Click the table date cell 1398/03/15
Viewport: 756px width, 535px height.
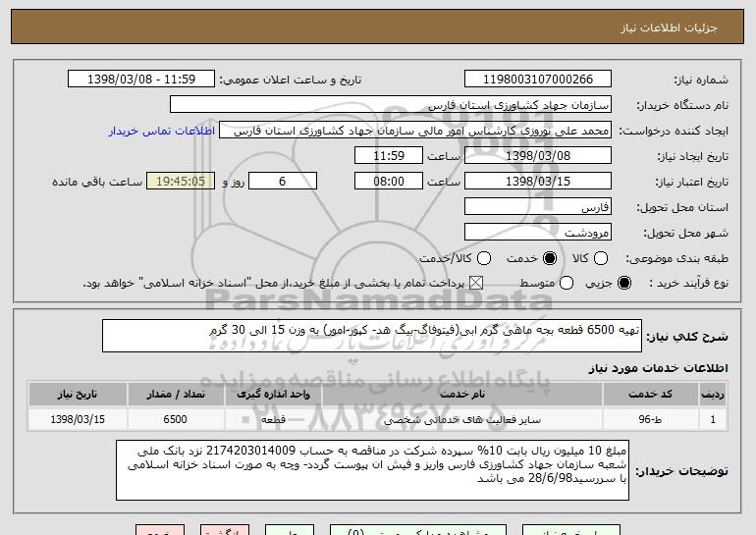click(x=78, y=419)
